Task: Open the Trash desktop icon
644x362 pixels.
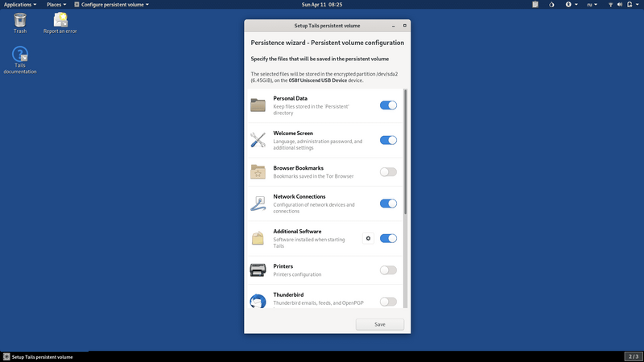Action: click(x=19, y=23)
